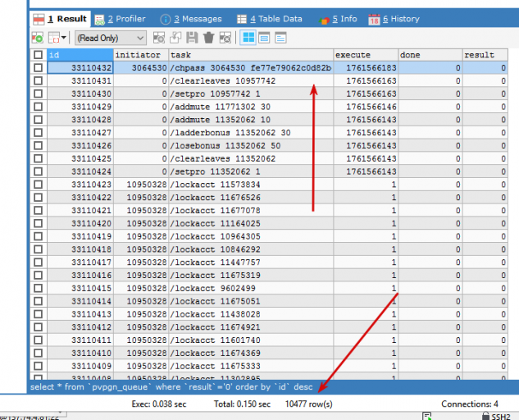Open the 6 History tab

[394, 19]
